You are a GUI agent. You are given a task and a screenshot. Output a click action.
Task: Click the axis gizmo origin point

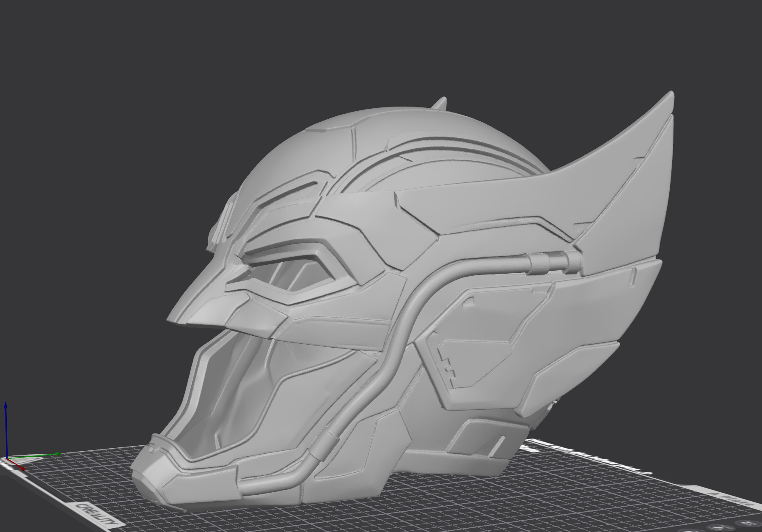[x=7, y=458]
